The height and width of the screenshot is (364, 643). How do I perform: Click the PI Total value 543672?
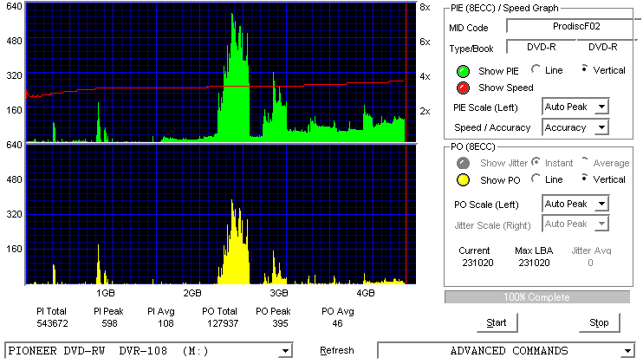(53, 323)
